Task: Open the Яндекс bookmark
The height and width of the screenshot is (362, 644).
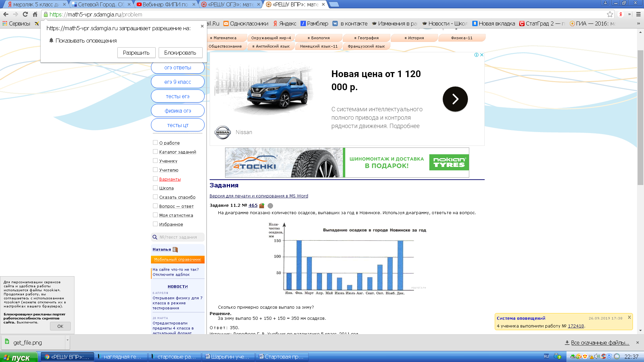Action: click(x=285, y=23)
